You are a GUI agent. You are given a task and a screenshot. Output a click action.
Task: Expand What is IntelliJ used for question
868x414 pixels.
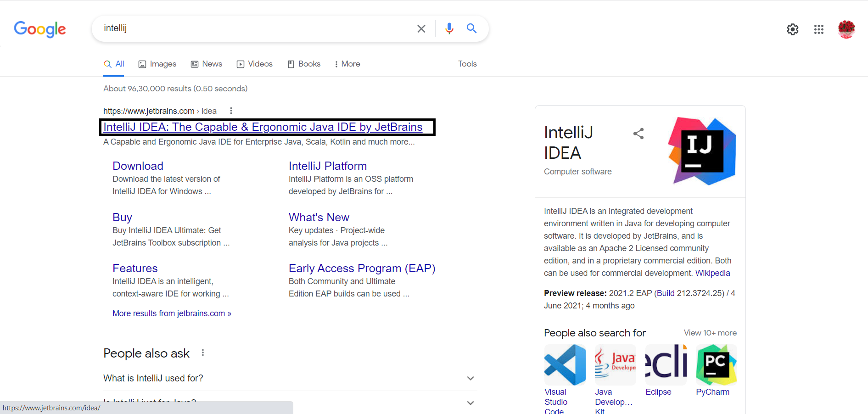[x=290, y=378]
